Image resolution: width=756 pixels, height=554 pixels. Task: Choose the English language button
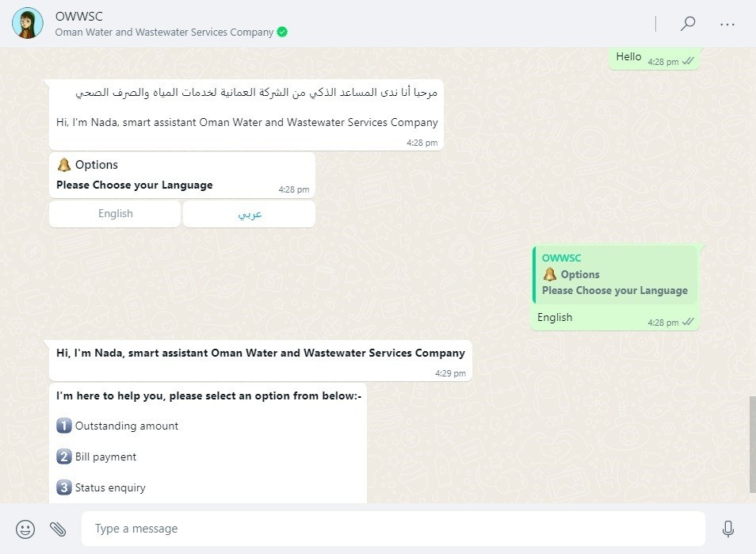tap(115, 214)
